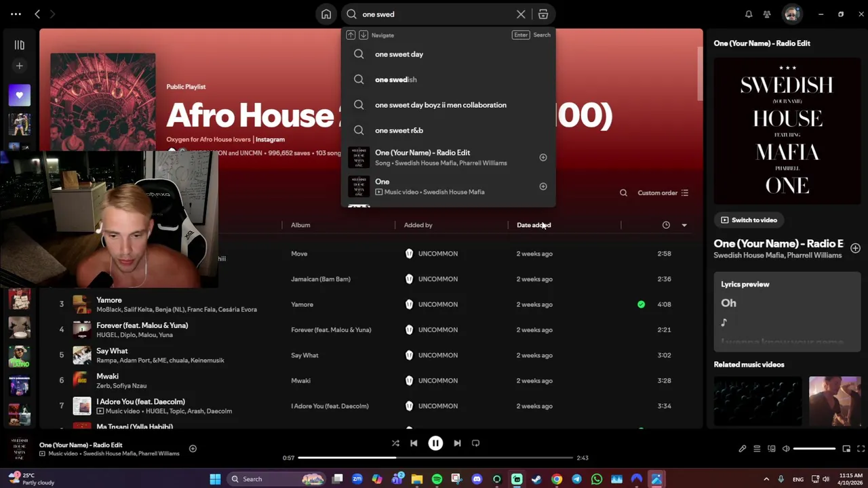Open Instagram link in playlist description
The width and height of the screenshot is (868, 488).
(x=270, y=140)
